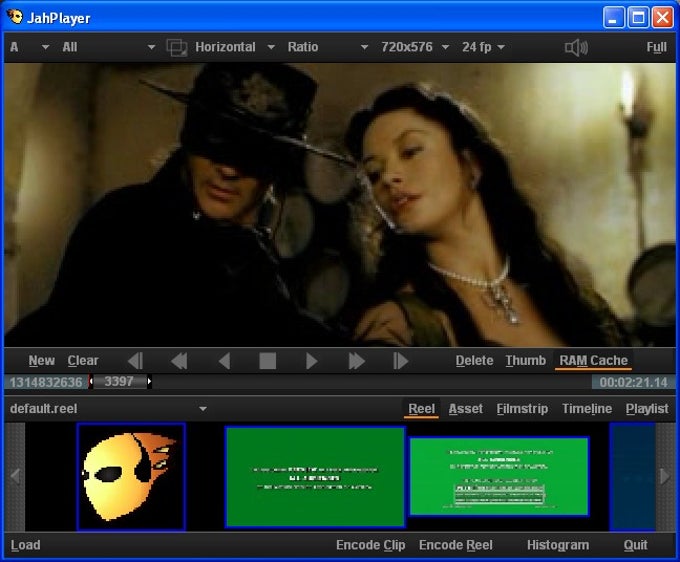Switch to the Playlist tab
Viewport: 680px width, 562px height.
[x=647, y=409]
